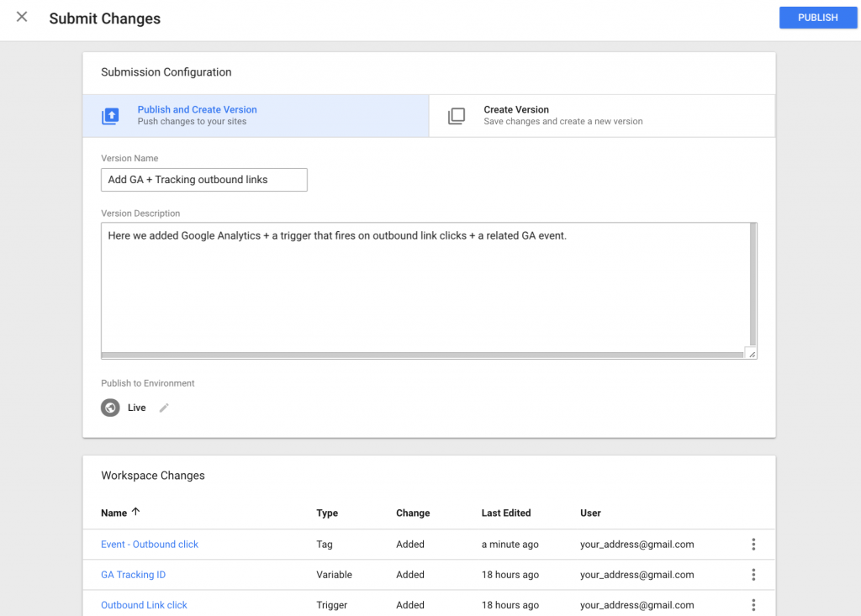Click the Create Version document icon
861x616 pixels.
[x=457, y=117]
